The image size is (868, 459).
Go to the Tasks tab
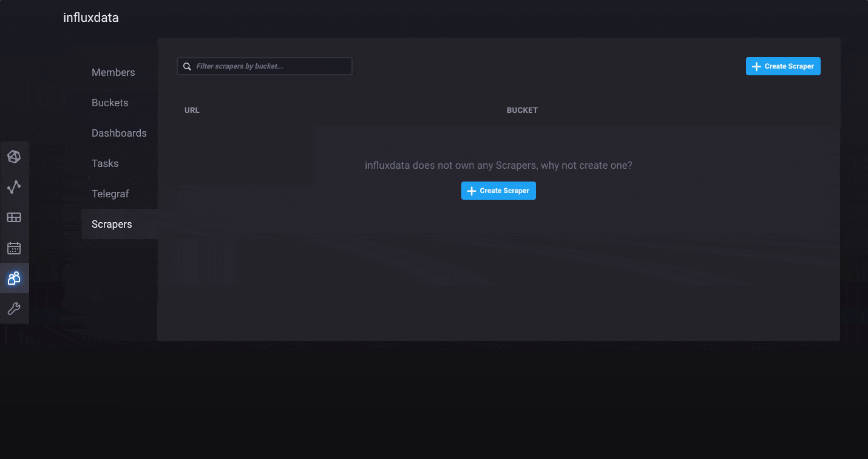click(x=105, y=163)
